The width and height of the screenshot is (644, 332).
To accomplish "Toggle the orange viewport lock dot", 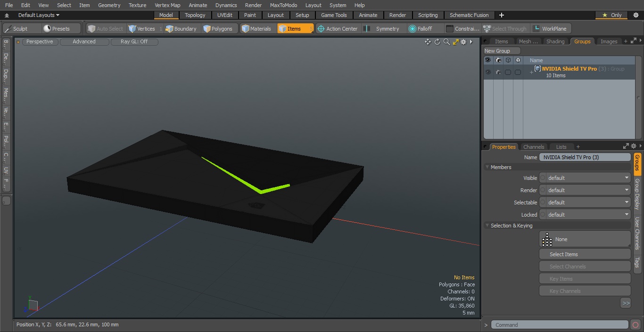I will (x=18, y=42).
